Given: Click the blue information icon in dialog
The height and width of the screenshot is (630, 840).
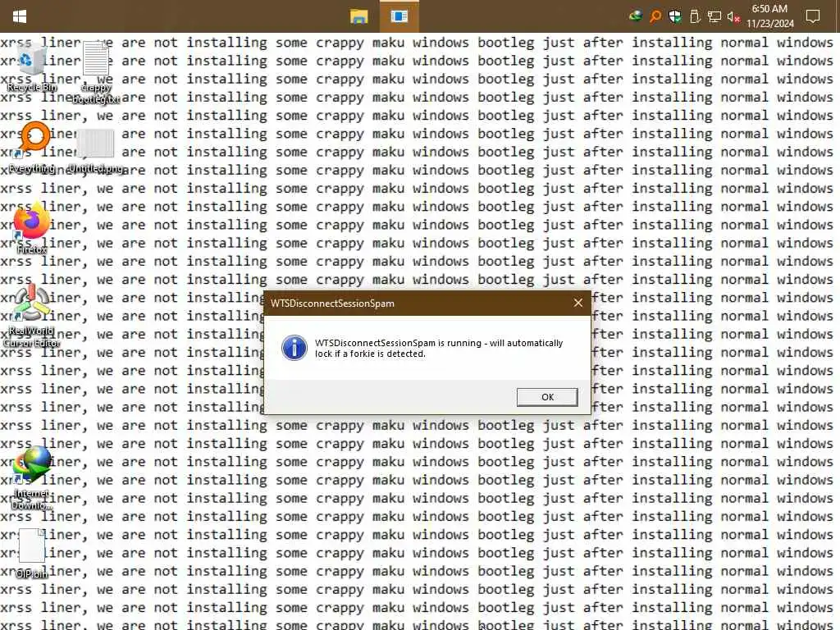Looking at the screenshot, I should pos(294,348).
